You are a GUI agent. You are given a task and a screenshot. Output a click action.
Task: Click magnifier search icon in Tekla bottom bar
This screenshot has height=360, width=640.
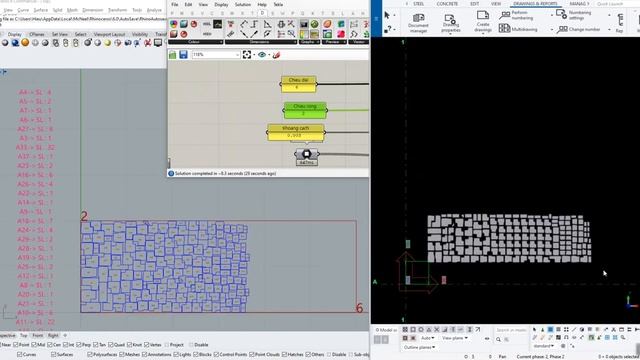click(x=498, y=339)
